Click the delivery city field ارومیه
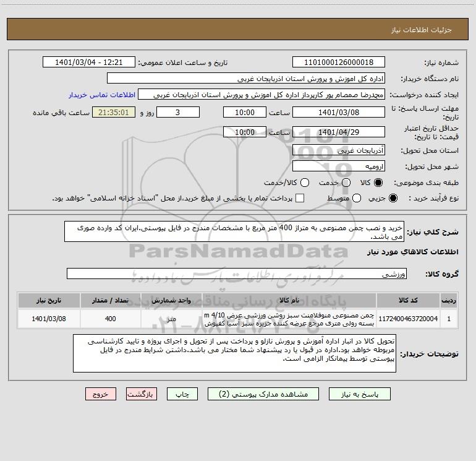 [x=339, y=166]
